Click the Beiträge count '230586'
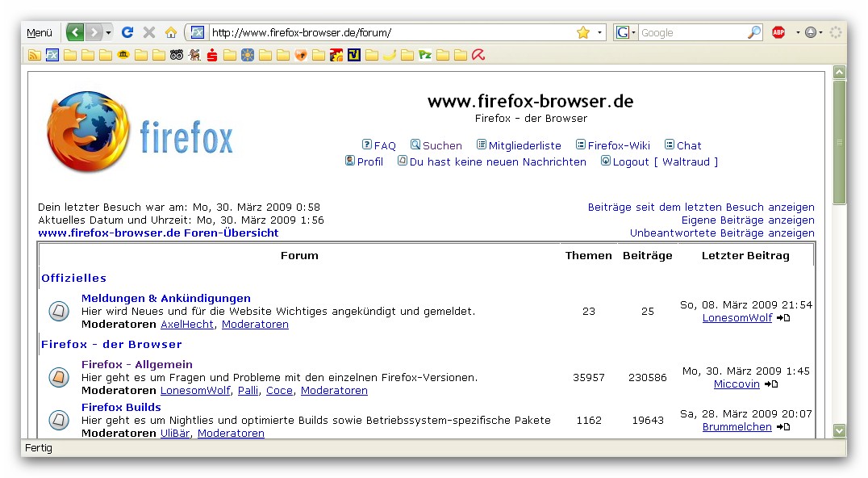This screenshot has height=478, width=868. tap(647, 377)
